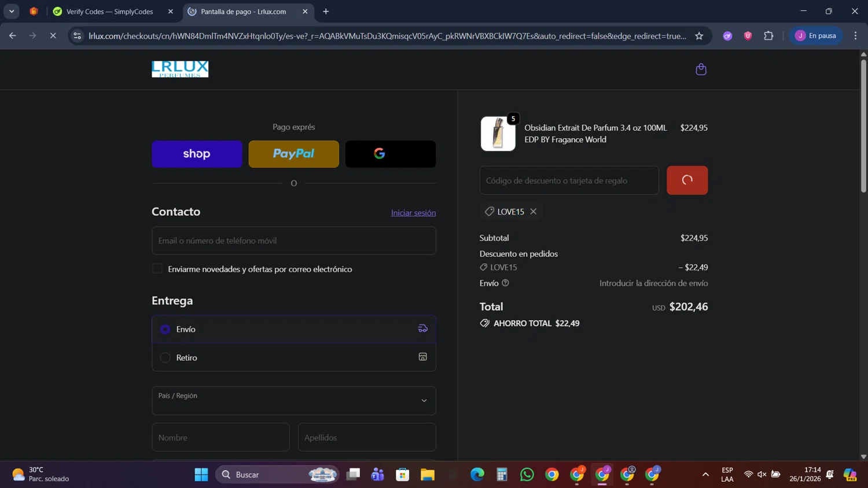868x488 pixels.
Task: Click the discount code or gift card field
Action: [x=569, y=180]
